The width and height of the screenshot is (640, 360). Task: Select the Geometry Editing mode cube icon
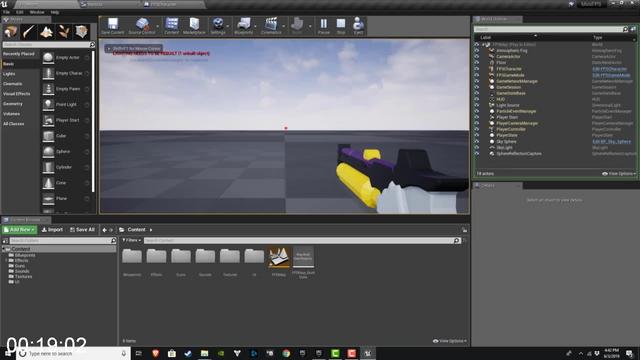(82, 32)
